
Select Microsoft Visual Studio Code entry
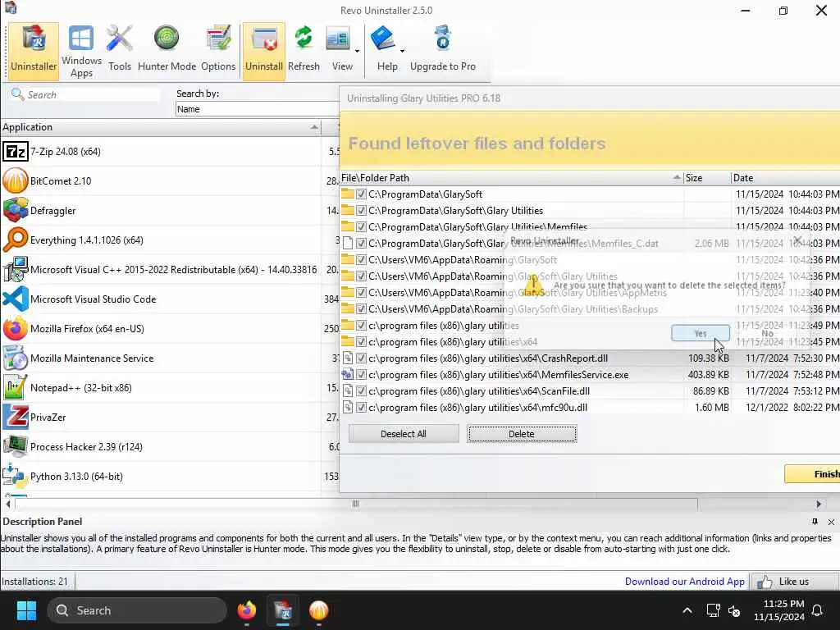(x=161, y=299)
